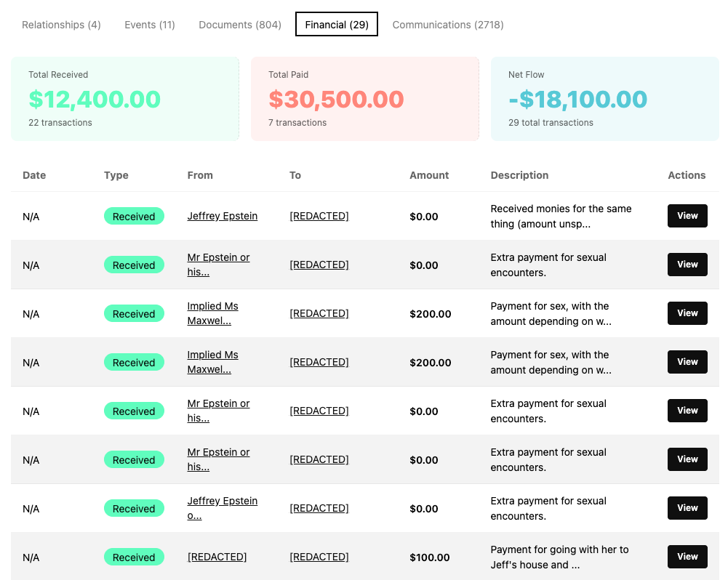Click the Amount column header
This screenshot has height=580, width=728.
428,175
